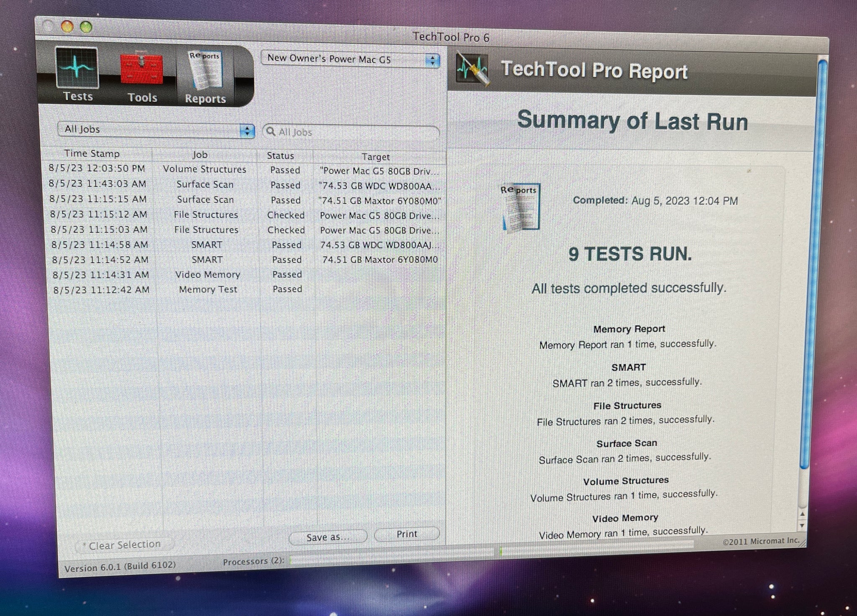Sort by the Target column header
This screenshot has height=616, width=857.
[376, 157]
